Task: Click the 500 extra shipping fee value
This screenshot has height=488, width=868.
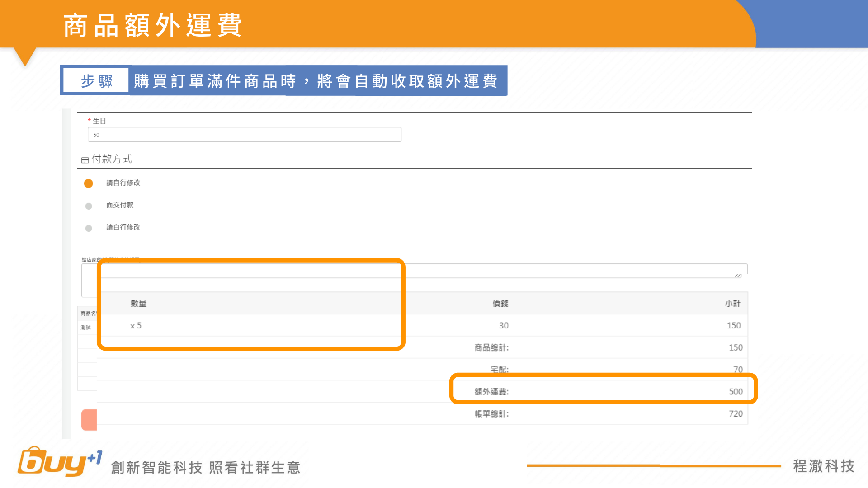Action: (x=736, y=392)
